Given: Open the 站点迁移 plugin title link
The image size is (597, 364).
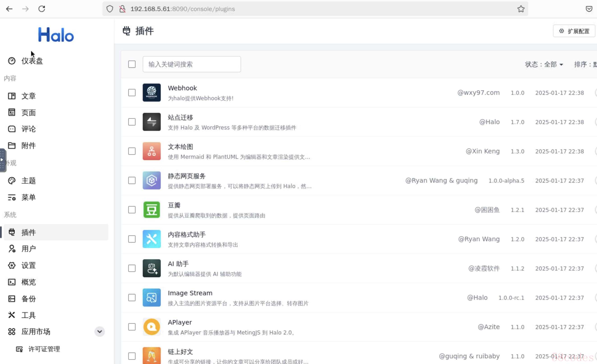Looking at the screenshot, I should 181,117.
